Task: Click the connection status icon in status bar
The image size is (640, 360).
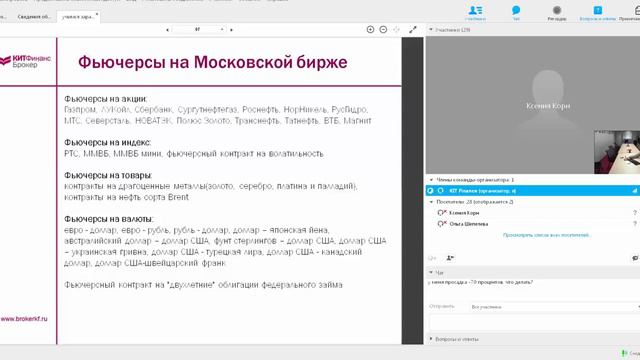Action: (624, 353)
